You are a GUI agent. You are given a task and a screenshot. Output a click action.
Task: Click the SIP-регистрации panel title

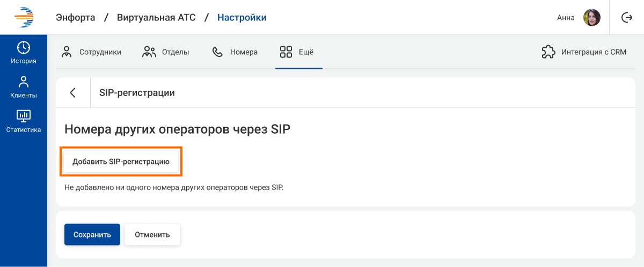(x=137, y=92)
